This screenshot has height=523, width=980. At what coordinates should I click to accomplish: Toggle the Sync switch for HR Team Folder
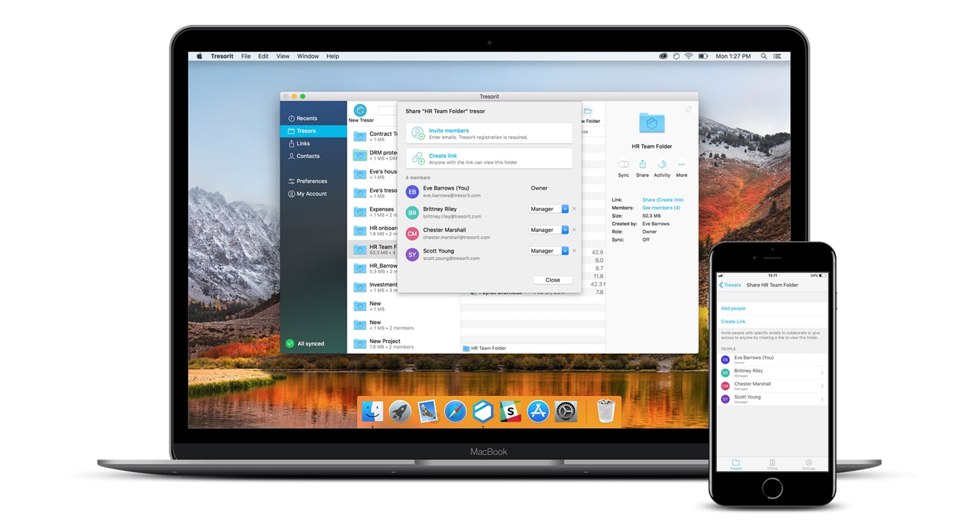click(x=623, y=165)
